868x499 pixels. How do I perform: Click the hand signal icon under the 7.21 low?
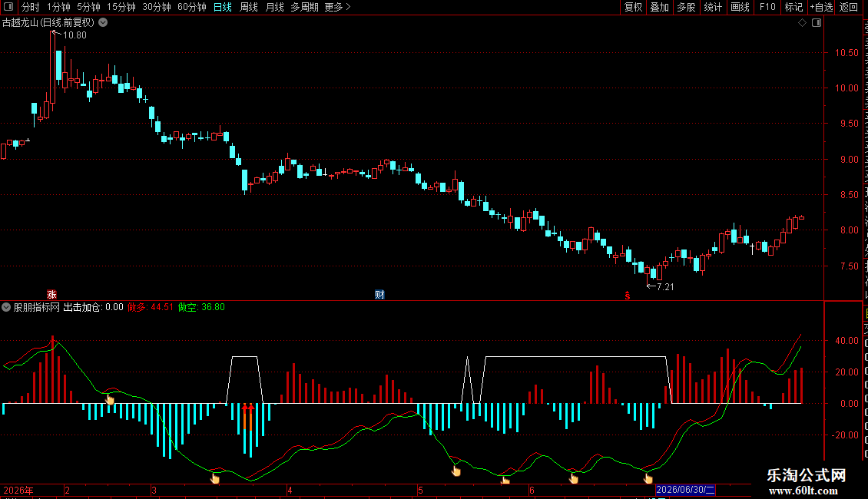(648, 478)
